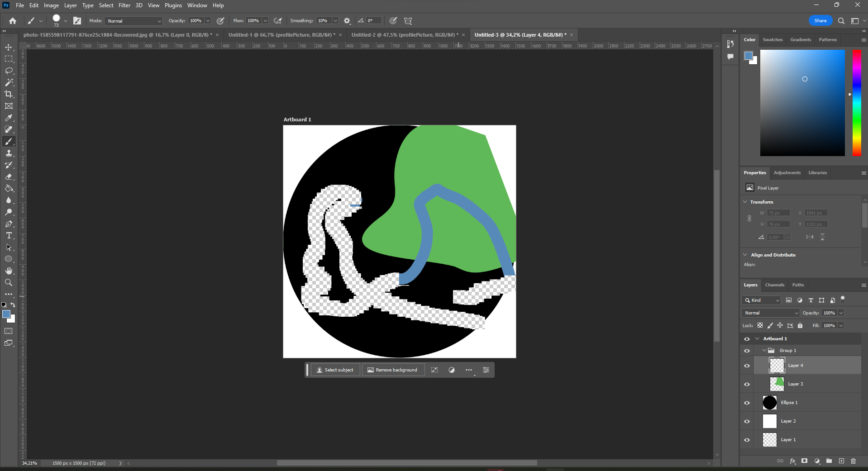Select the Brush tool
The height and width of the screenshot is (471, 868).
[9, 141]
